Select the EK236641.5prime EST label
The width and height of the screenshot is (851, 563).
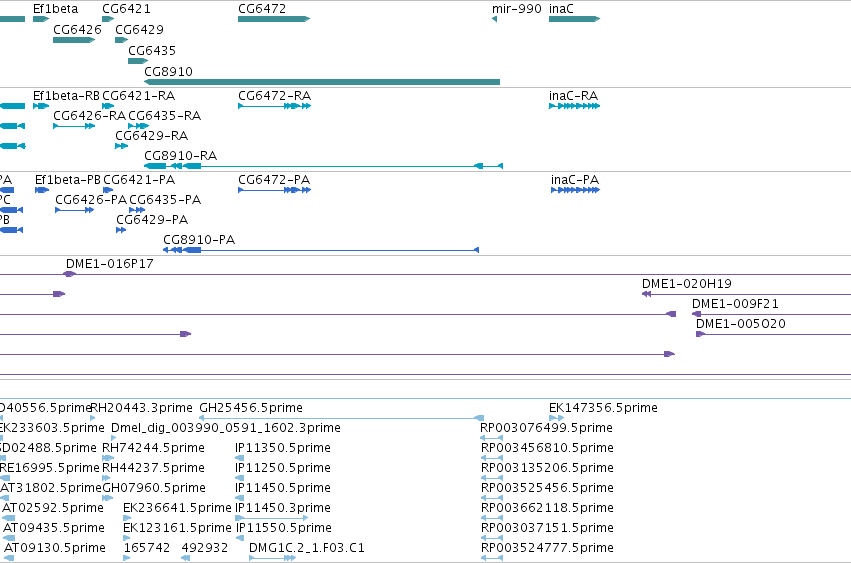pos(177,508)
